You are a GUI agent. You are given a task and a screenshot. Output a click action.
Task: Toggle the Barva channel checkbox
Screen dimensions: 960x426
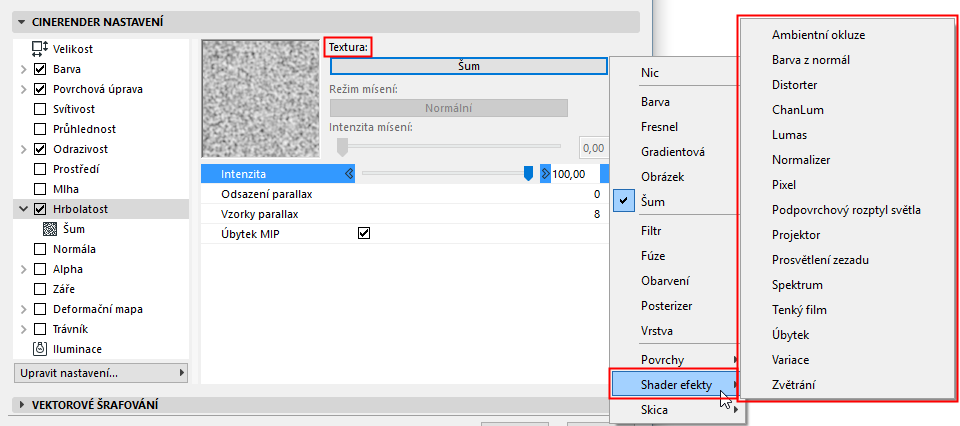click(40, 69)
